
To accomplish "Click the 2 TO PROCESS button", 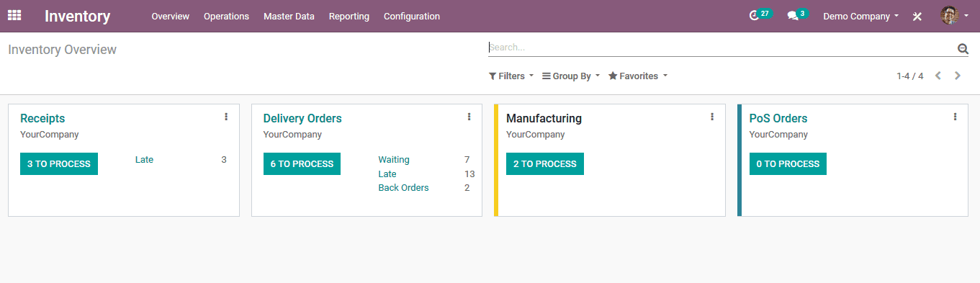I will coord(545,164).
